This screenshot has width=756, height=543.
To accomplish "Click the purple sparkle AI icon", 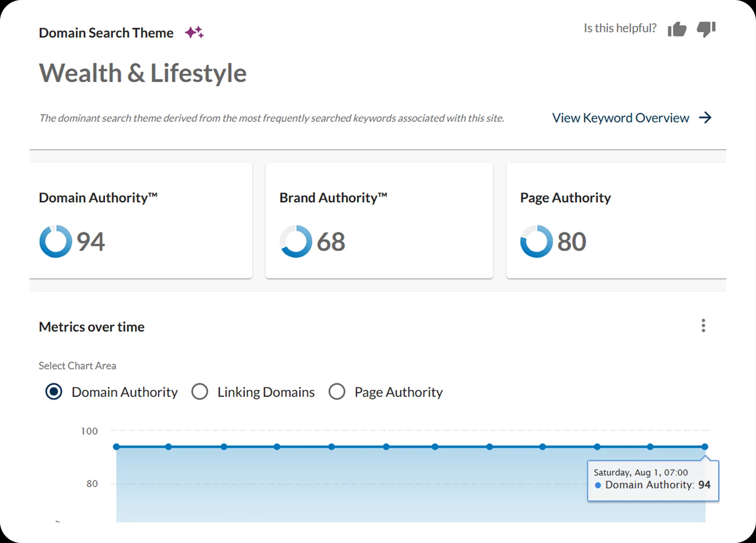I will [194, 32].
